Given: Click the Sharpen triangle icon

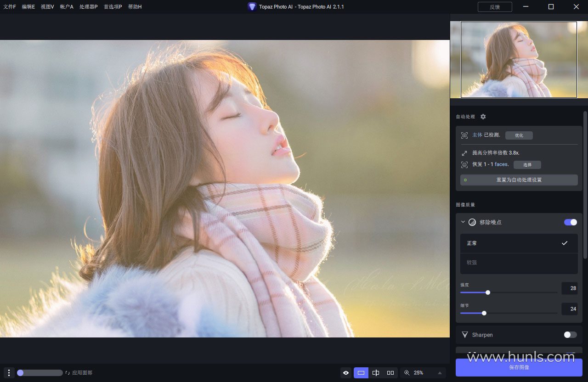Looking at the screenshot, I should pyautogui.click(x=465, y=335).
